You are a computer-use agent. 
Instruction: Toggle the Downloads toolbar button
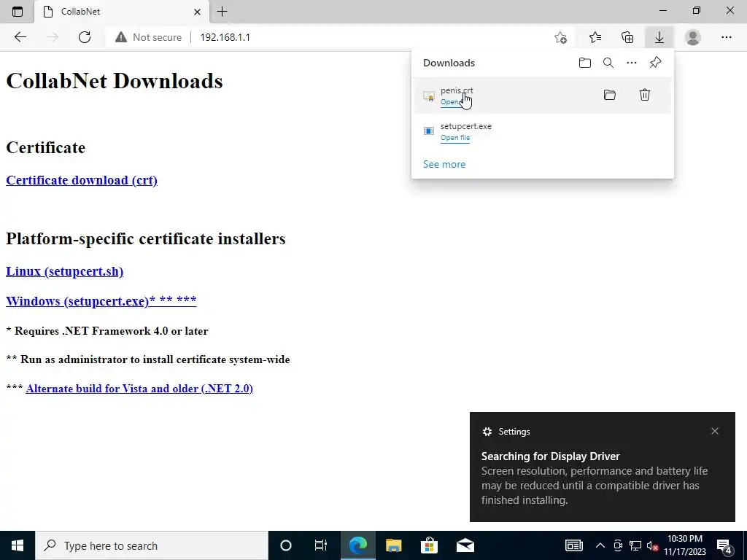pyautogui.click(x=659, y=37)
